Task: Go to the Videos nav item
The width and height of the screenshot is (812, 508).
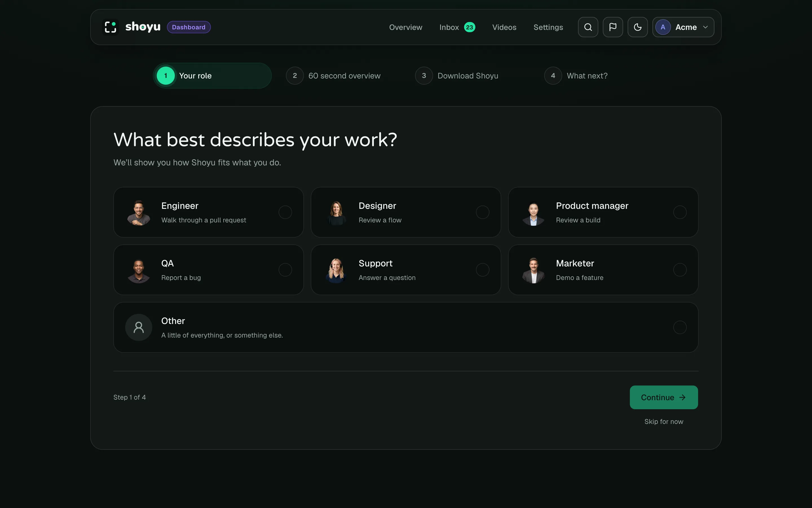Action: coord(504,27)
